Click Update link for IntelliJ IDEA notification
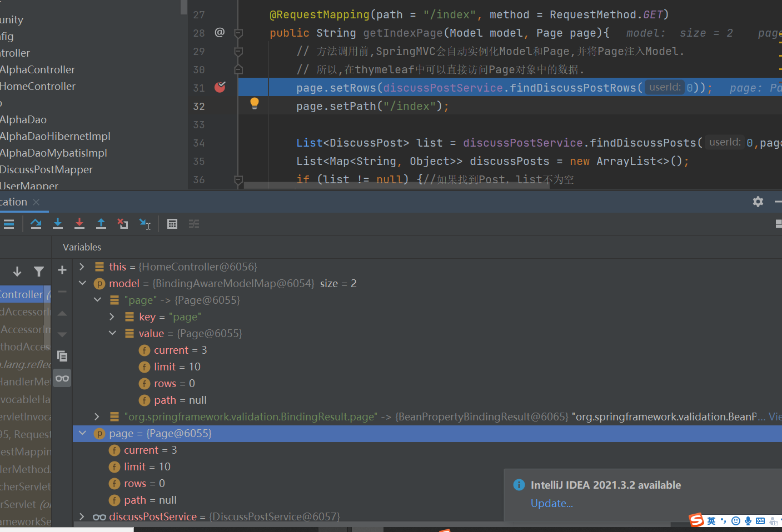 pos(551,503)
